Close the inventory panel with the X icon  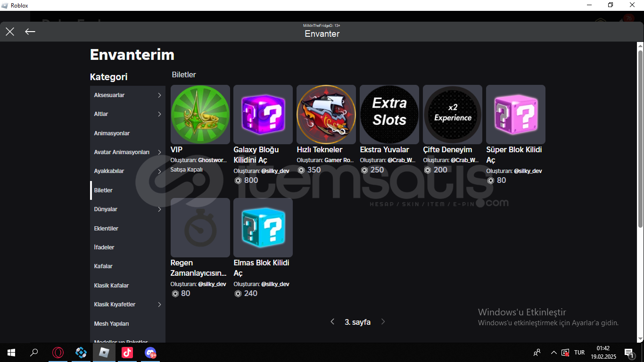(10, 32)
